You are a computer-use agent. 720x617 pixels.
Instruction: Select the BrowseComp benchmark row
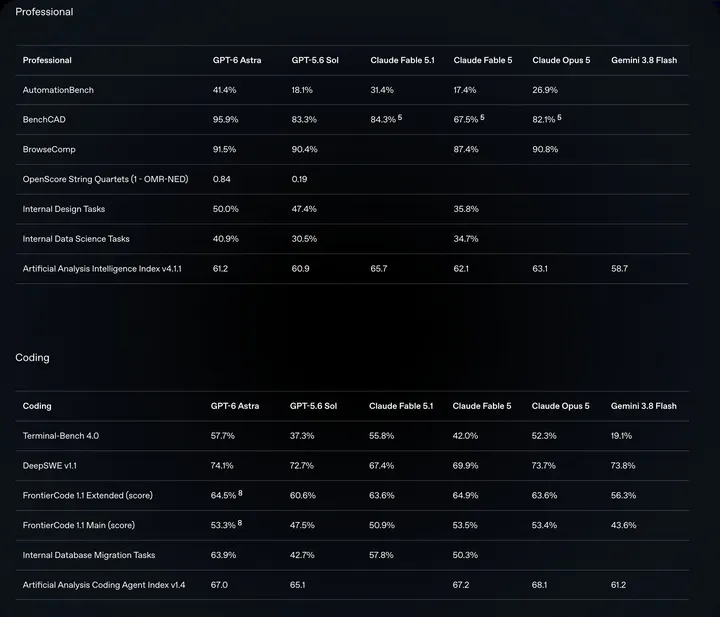click(352, 149)
